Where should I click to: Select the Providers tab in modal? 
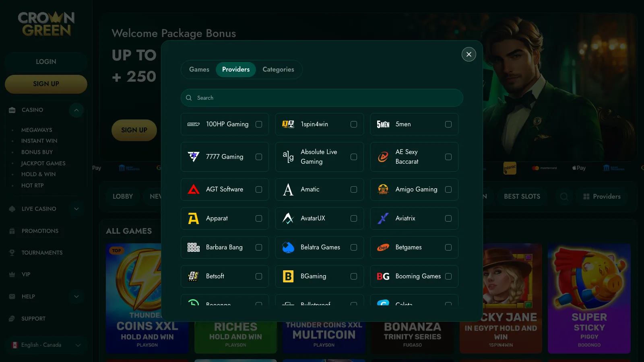pyautogui.click(x=236, y=70)
